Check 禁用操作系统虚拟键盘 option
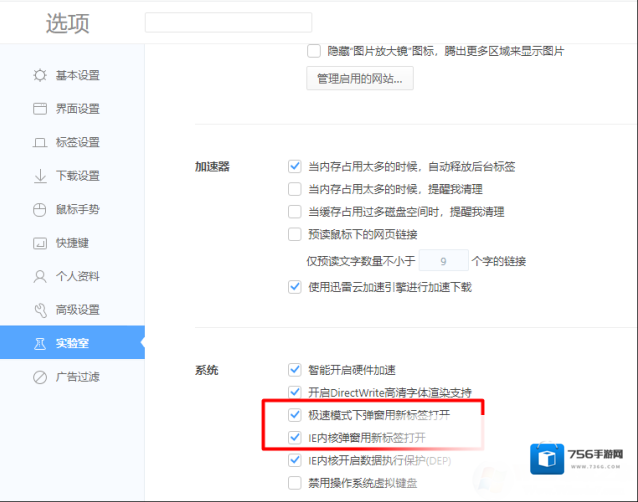Viewport: 638px width, 502px height. tap(294, 483)
